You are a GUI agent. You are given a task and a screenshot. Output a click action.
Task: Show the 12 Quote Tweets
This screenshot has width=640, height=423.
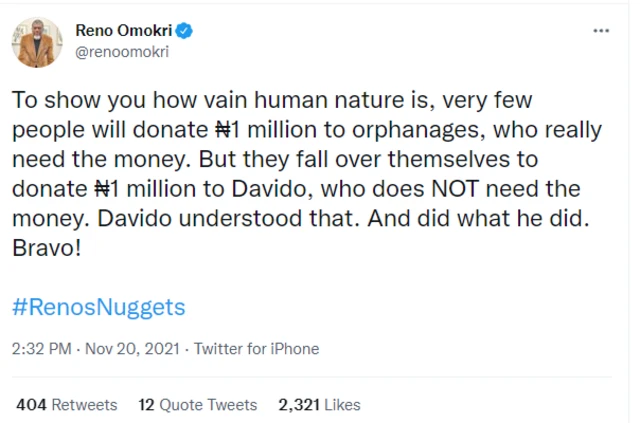point(198,405)
